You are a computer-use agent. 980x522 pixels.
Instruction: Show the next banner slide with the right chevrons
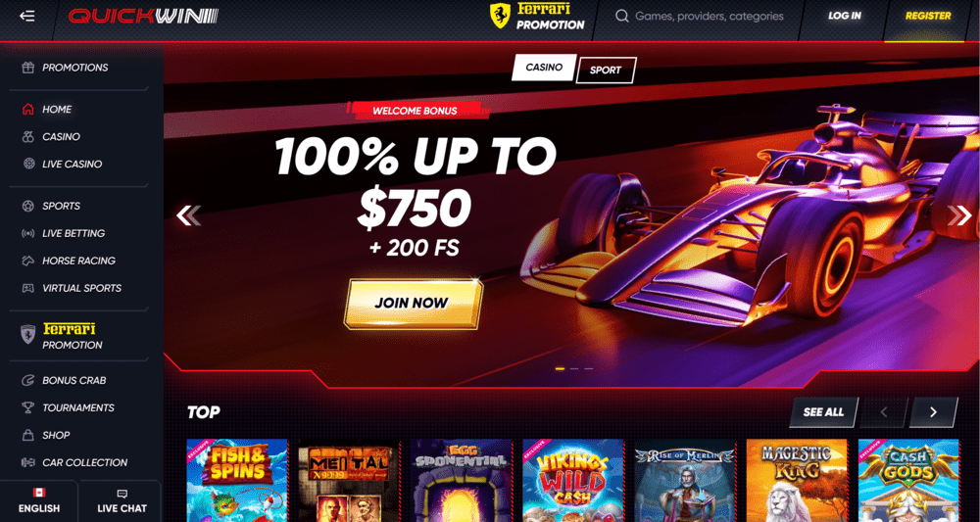coord(959,215)
